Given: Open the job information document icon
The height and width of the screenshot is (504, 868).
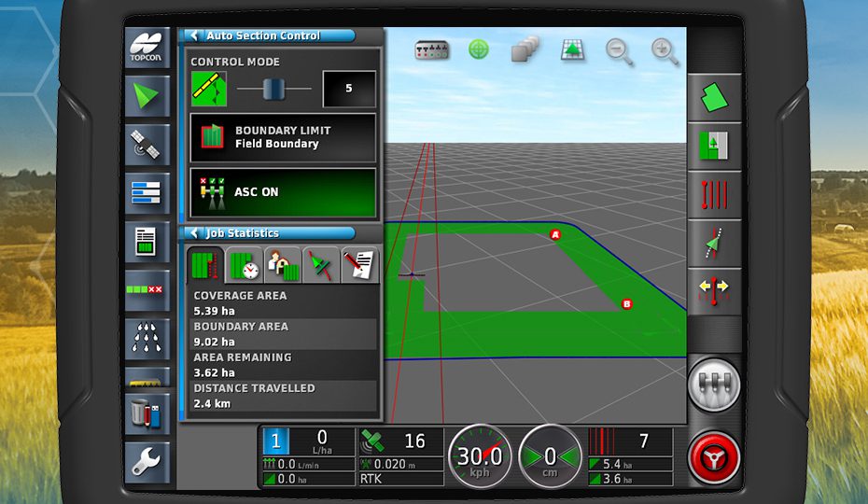Looking at the screenshot, I should pyautogui.click(x=147, y=242).
